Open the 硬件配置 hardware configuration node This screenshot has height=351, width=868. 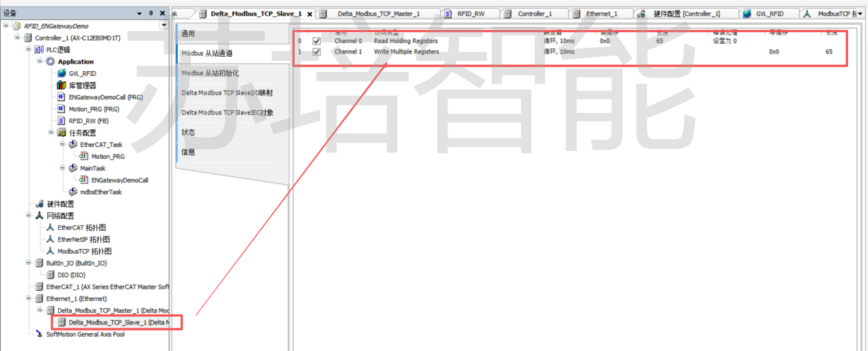click(60, 204)
